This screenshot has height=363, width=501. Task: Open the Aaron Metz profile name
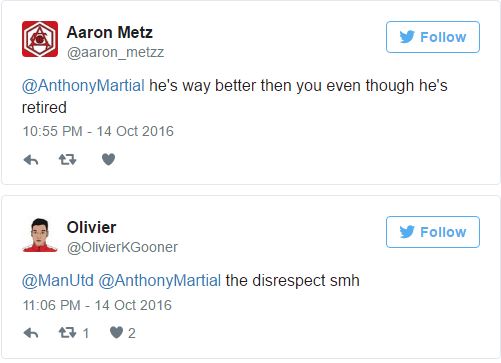click(110, 32)
